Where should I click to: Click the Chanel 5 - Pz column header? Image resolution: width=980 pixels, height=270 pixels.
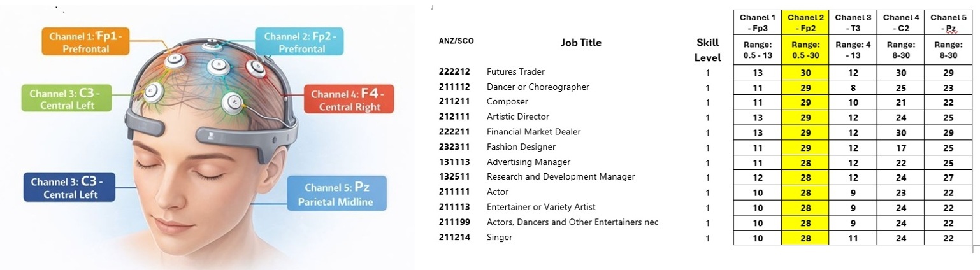pos(948,23)
